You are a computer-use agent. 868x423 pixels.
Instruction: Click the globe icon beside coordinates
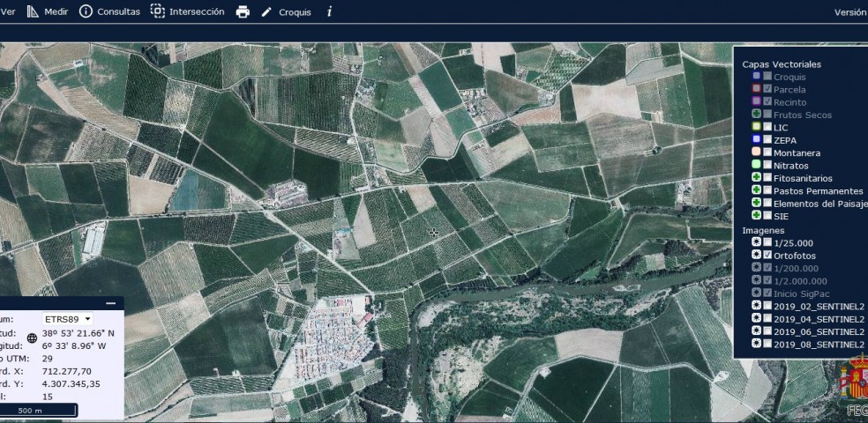[x=32, y=339]
